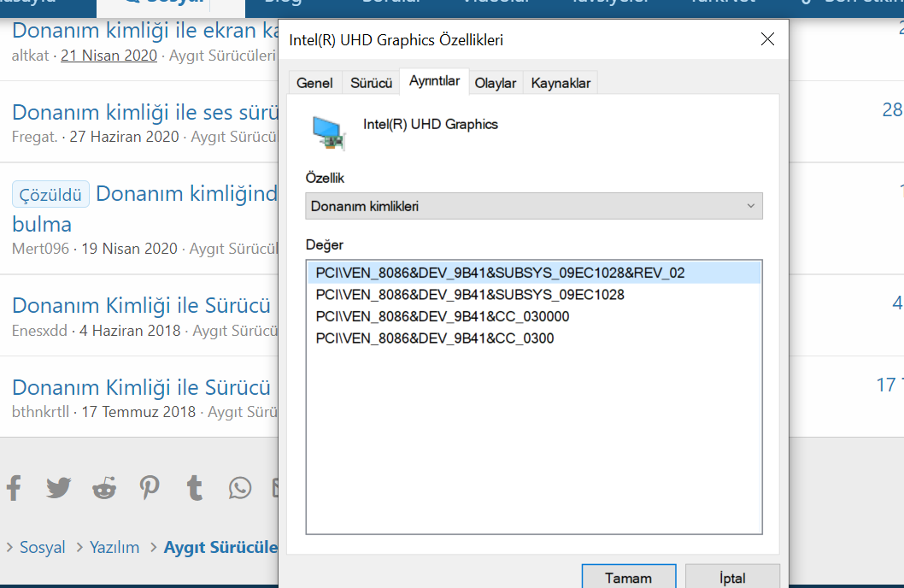Click the 4 Haziran 2018 date
This screenshot has width=904, height=588.
(x=130, y=331)
